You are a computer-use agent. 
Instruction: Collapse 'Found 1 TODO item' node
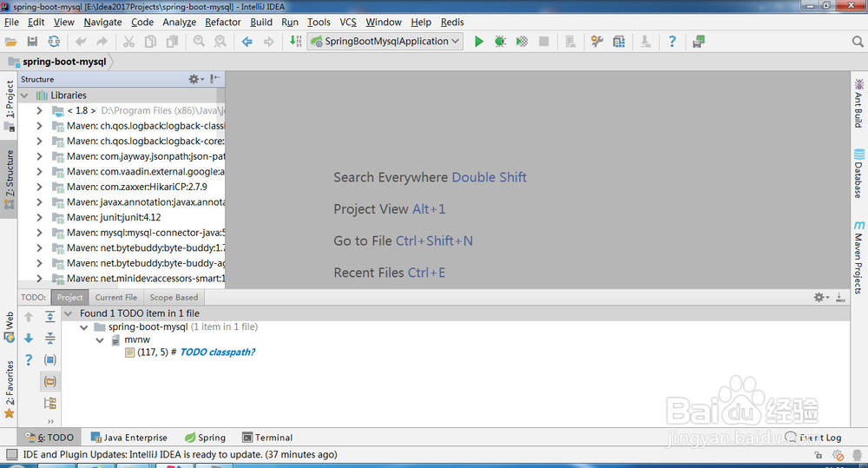point(68,313)
